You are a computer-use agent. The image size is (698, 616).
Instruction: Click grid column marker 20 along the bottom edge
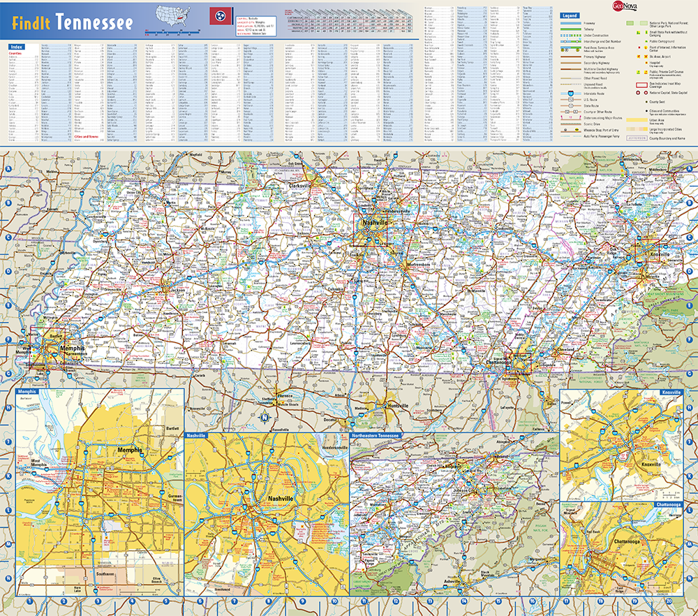tap(669, 601)
